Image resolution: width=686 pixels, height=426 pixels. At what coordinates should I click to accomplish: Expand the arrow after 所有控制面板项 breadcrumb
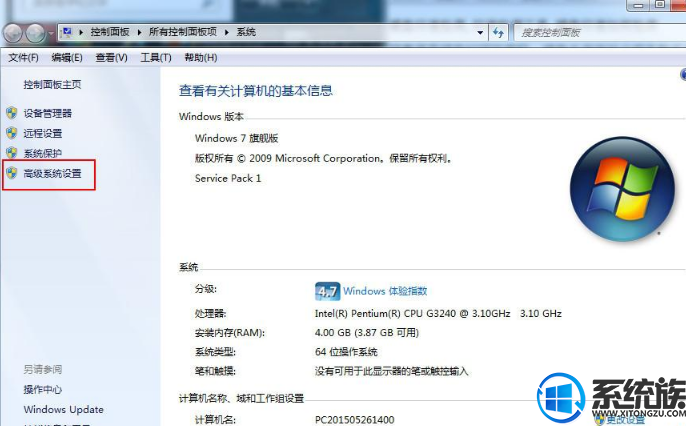pyautogui.click(x=227, y=32)
